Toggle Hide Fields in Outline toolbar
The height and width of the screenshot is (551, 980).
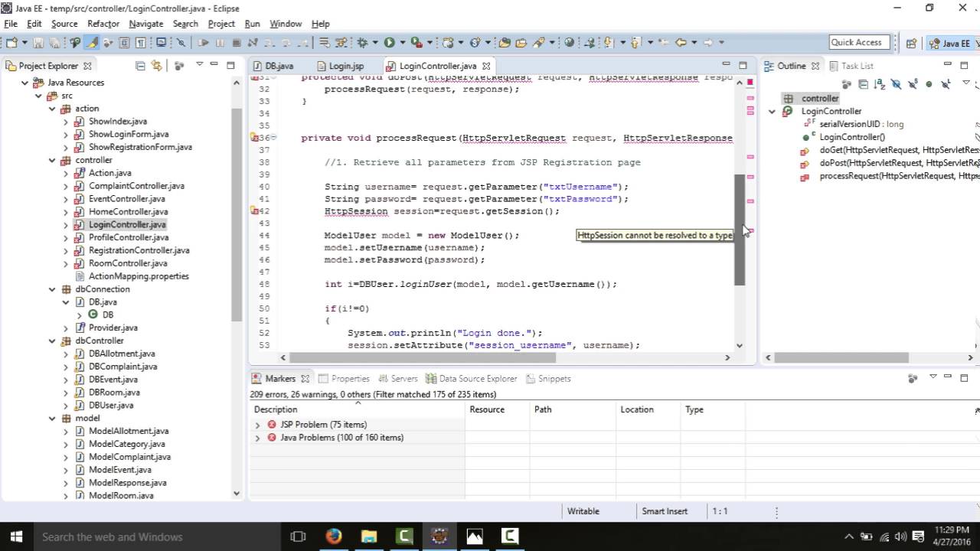click(x=896, y=84)
